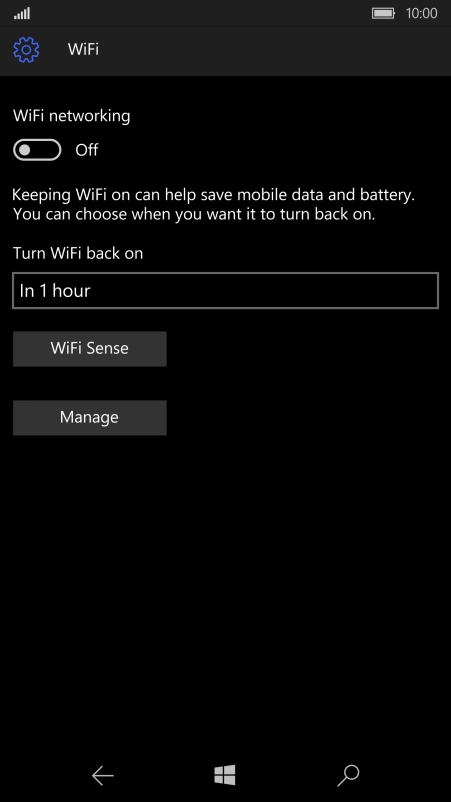
Task: Click the Manage button
Action: click(89, 417)
